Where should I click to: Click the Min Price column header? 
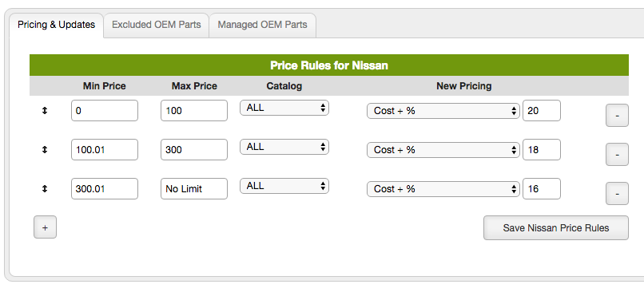click(105, 86)
